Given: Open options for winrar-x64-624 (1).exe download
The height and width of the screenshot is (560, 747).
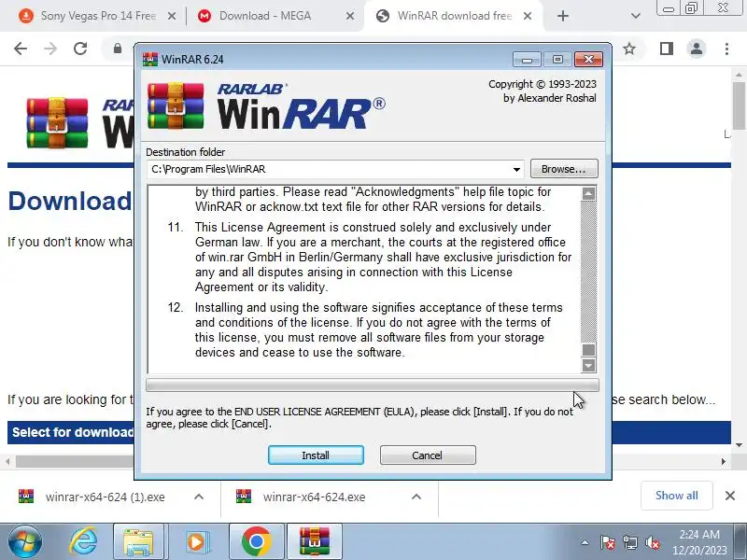Looking at the screenshot, I should [199, 497].
